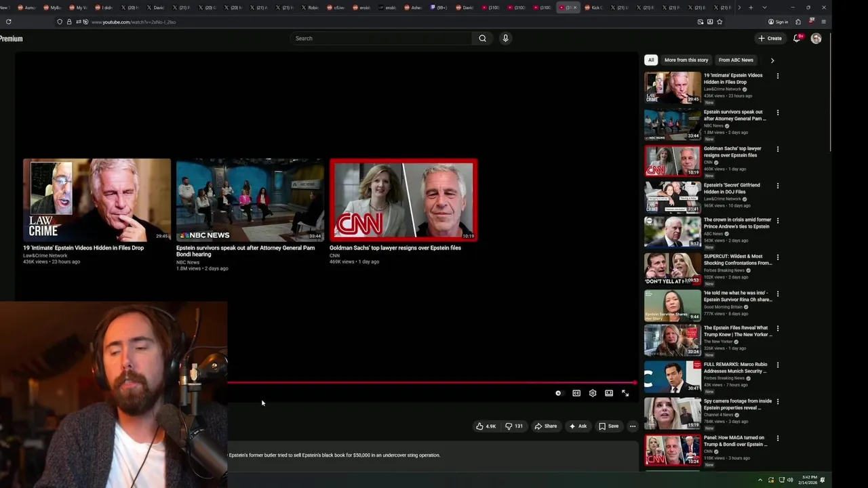Switch to the "Kick C" browser tab
This screenshot has height=488, width=868.
[594, 7]
